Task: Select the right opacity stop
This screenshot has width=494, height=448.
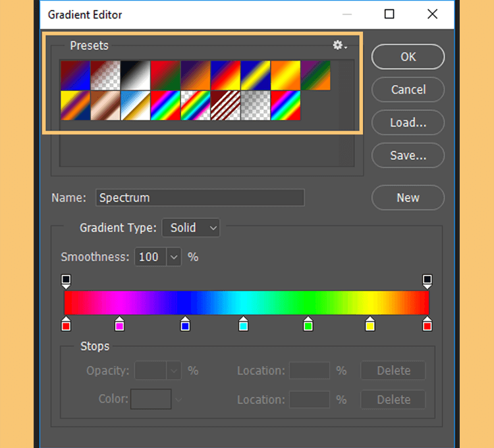Action: pos(427,282)
